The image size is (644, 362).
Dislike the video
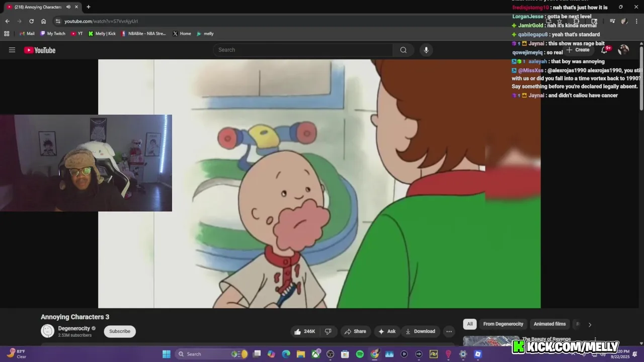(x=328, y=331)
